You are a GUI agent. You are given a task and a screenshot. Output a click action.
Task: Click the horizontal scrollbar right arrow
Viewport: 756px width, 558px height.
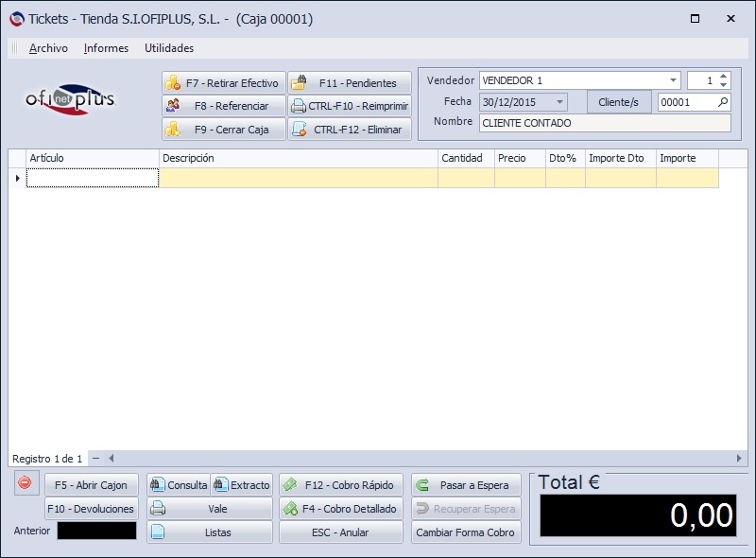[x=739, y=458]
